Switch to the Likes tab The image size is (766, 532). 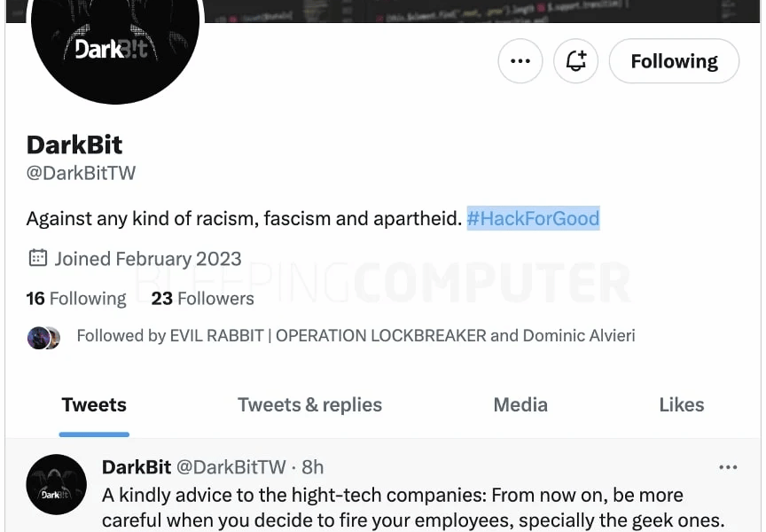682,405
